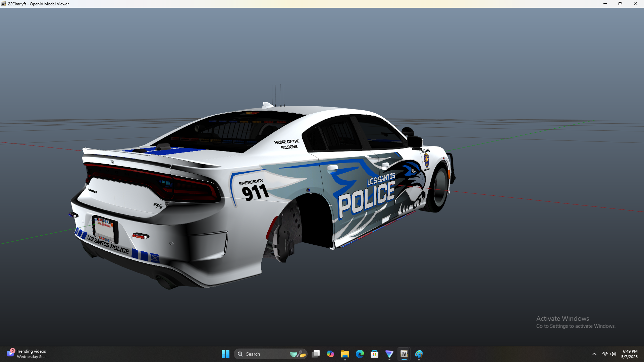Open the Windows Start menu
The height and width of the screenshot is (362, 644).
(225, 354)
